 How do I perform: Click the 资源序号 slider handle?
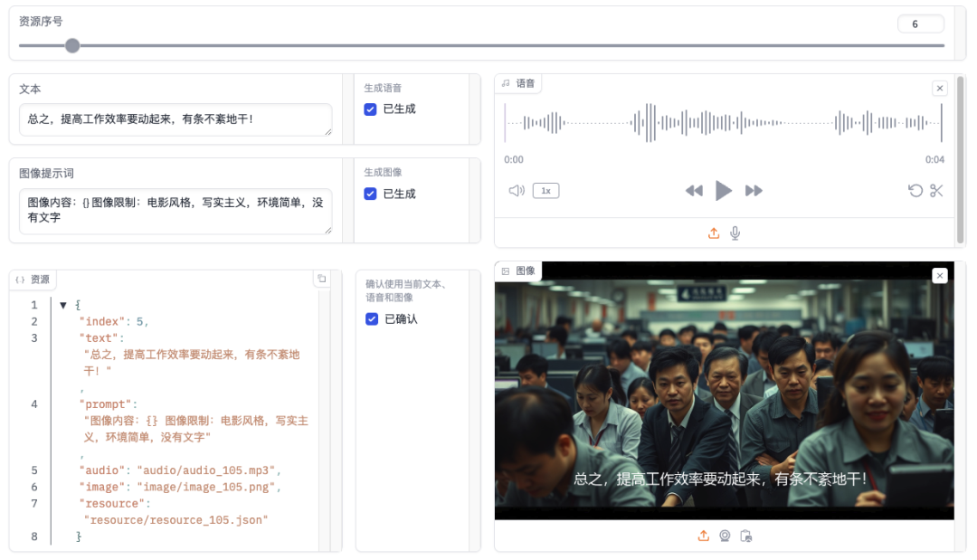click(72, 45)
